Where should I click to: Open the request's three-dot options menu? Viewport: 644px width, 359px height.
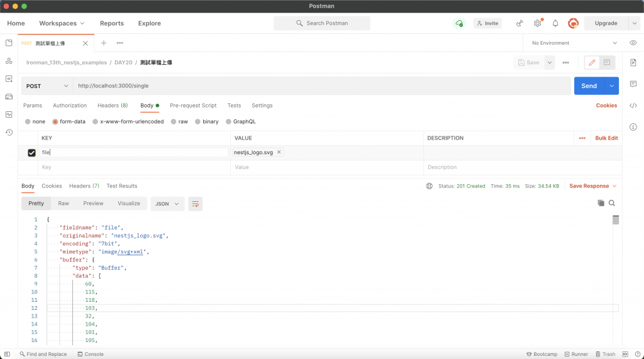(x=565, y=62)
